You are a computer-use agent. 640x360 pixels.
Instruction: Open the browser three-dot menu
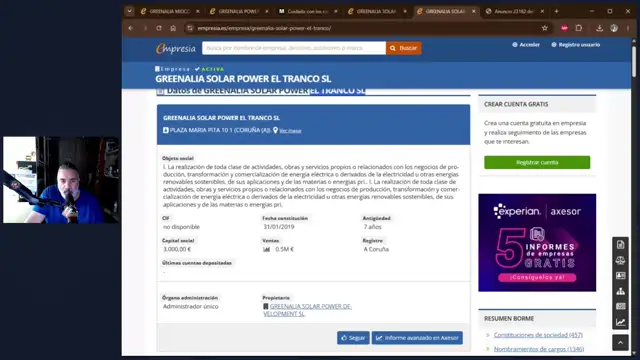coord(628,28)
